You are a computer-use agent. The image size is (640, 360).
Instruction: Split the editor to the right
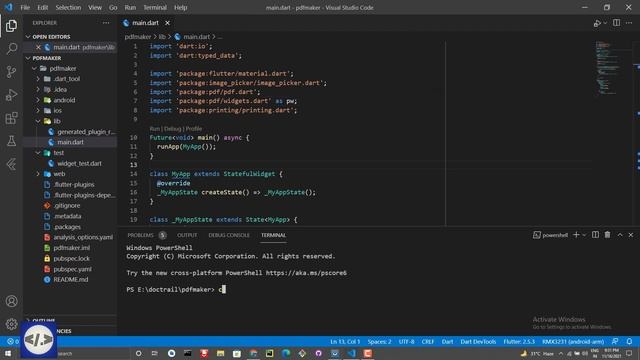point(616,23)
